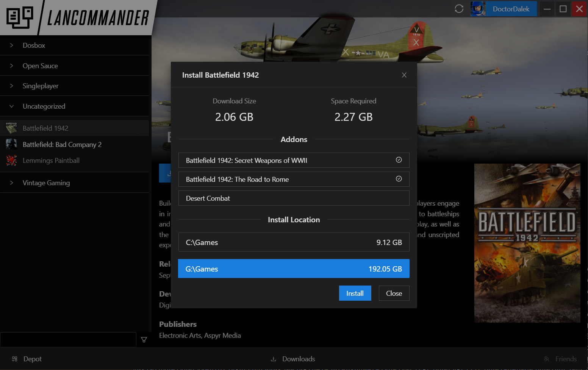
Task: Deselect the Secret Weapons of WWII addon
Action: tap(399, 160)
